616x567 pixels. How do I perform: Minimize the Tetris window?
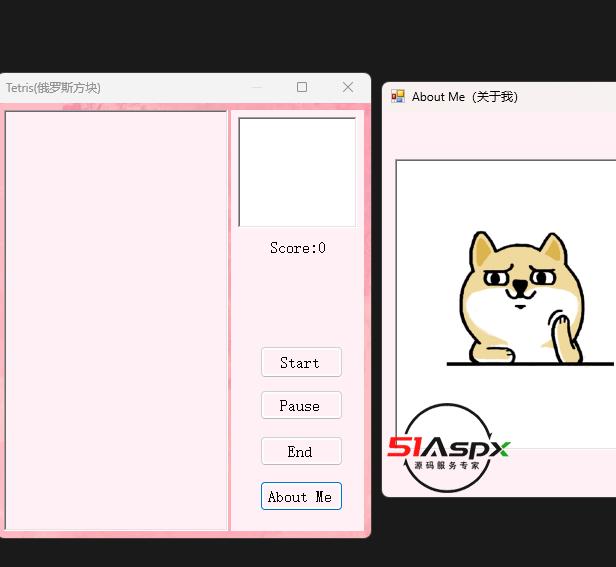(x=256, y=87)
